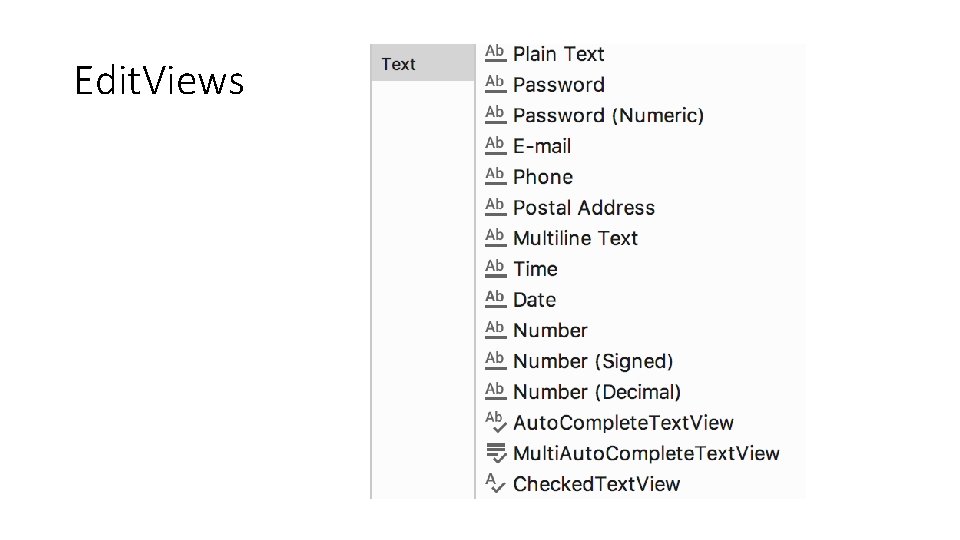Screen dimensions: 960x540
Task: Select Multiline Text from the palette
Action: (x=576, y=238)
